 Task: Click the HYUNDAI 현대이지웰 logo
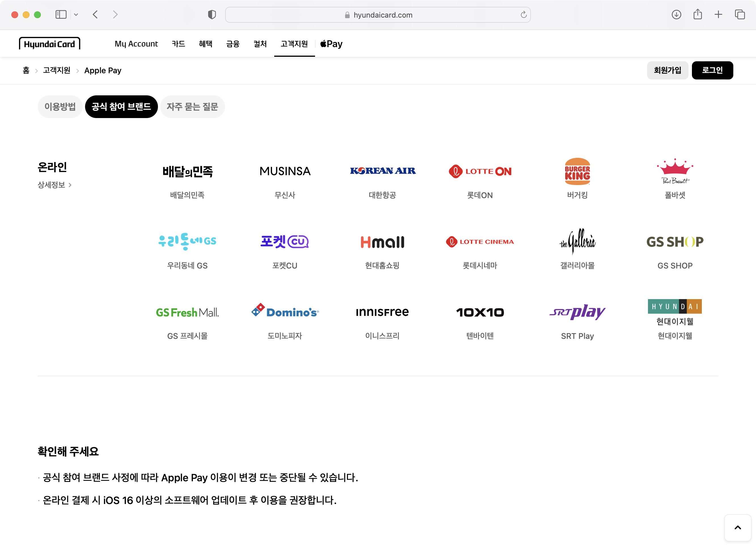pyautogui.click(x=675, y=312)
